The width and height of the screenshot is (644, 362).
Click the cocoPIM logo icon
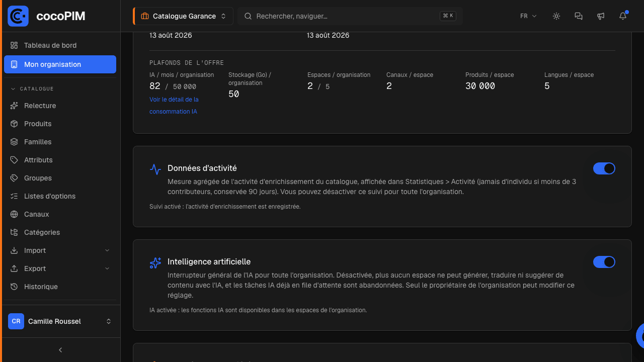coord(18,16)
